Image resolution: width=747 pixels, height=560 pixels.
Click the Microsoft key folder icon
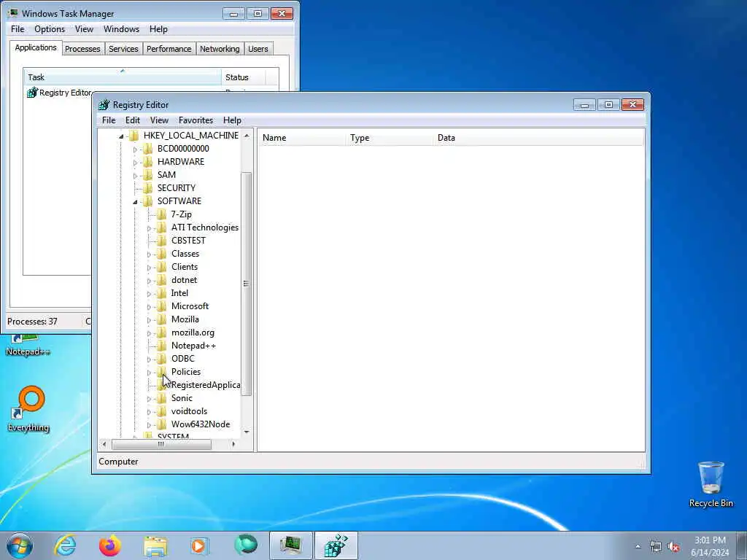point(161,306)
